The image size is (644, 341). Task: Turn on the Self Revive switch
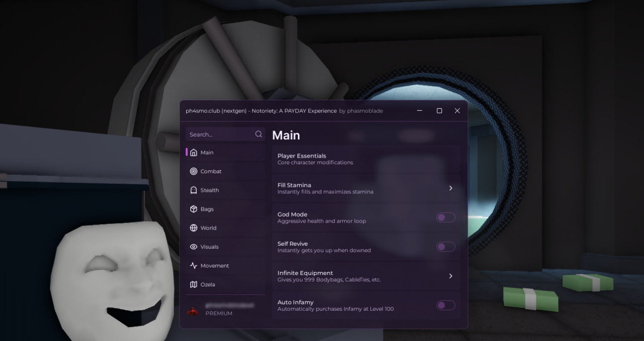click(x=446, y=247)
